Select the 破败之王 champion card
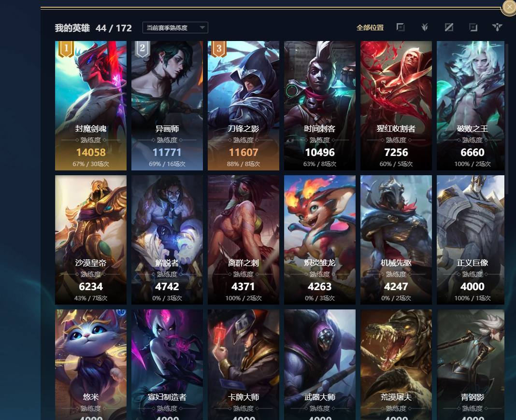 point(471,106)
